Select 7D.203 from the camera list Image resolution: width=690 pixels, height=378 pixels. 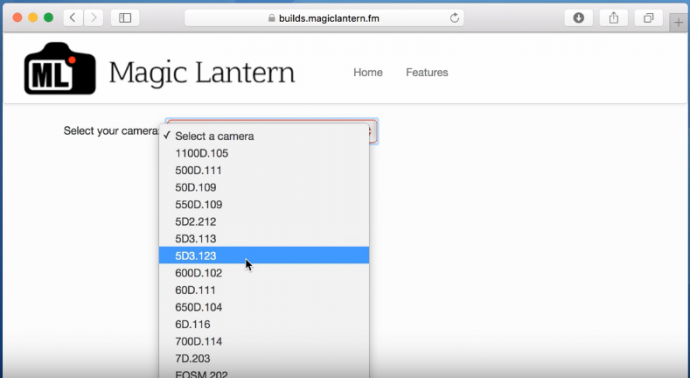click(x=264, y=358)
